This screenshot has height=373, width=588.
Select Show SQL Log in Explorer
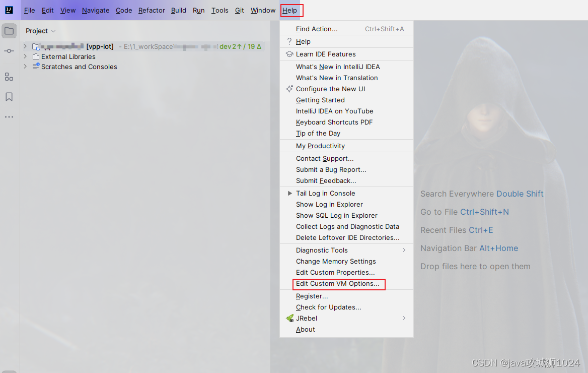346,216
